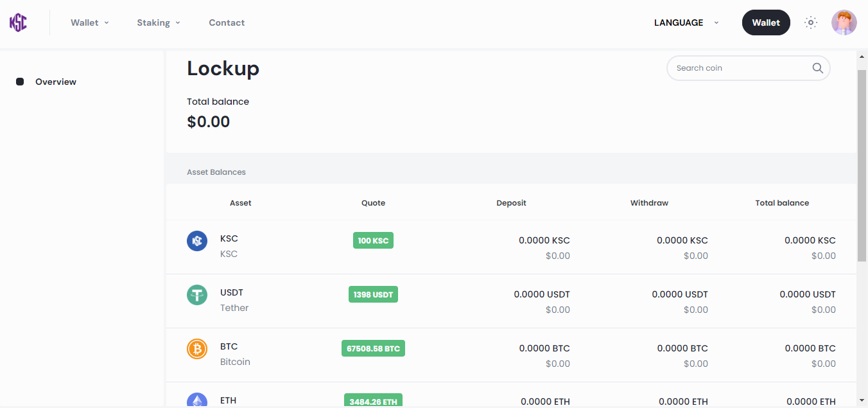
Task: Click the Quote column header
Action: pos(373,203)
